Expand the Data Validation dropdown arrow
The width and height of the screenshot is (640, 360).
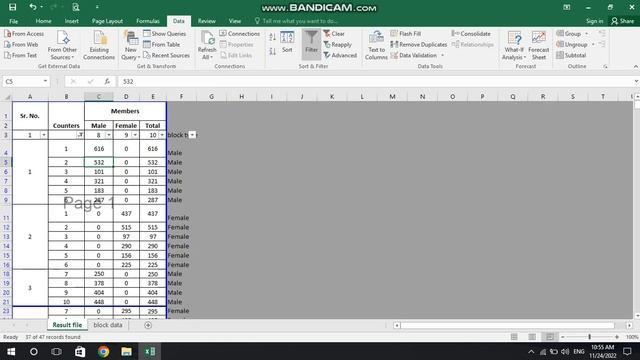point(442,55)
